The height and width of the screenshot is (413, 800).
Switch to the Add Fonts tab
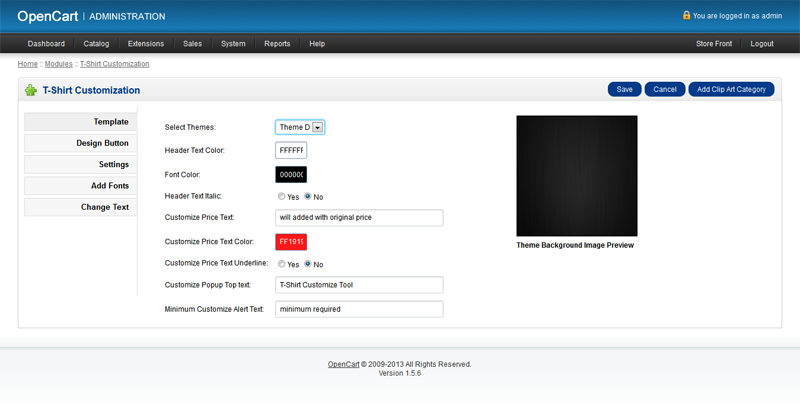tap(80, 186)
